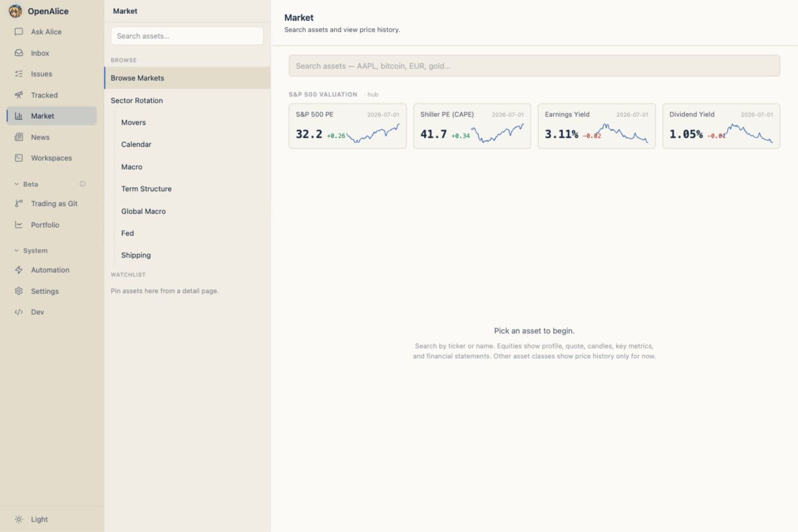Click the Earnings Yield sparkline chart
The image size is (798, 532).
pos(622,134)
